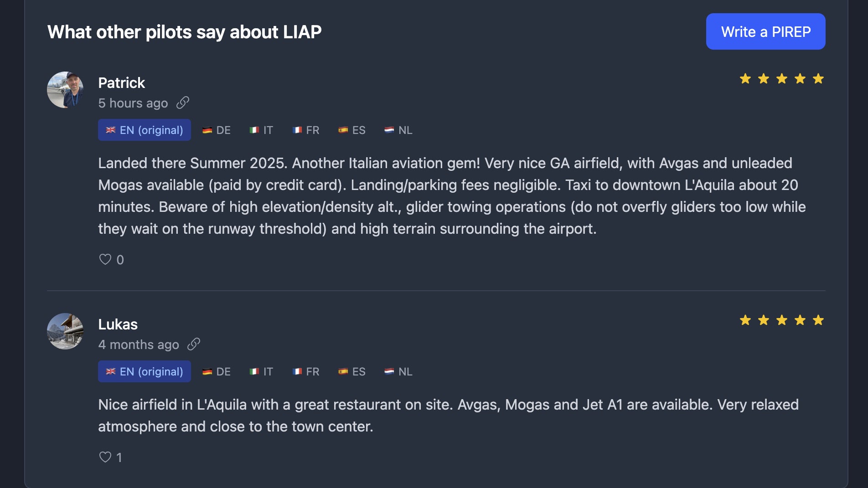Image resolution: width=868 pixels, height=488 pixels.
Task: Click the German flag icon on Lukas's review
Action: coord(208,371)
